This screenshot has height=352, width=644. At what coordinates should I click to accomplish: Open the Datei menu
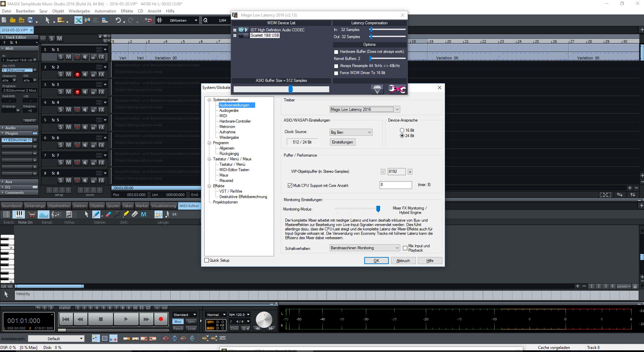(x=6, y=11)
